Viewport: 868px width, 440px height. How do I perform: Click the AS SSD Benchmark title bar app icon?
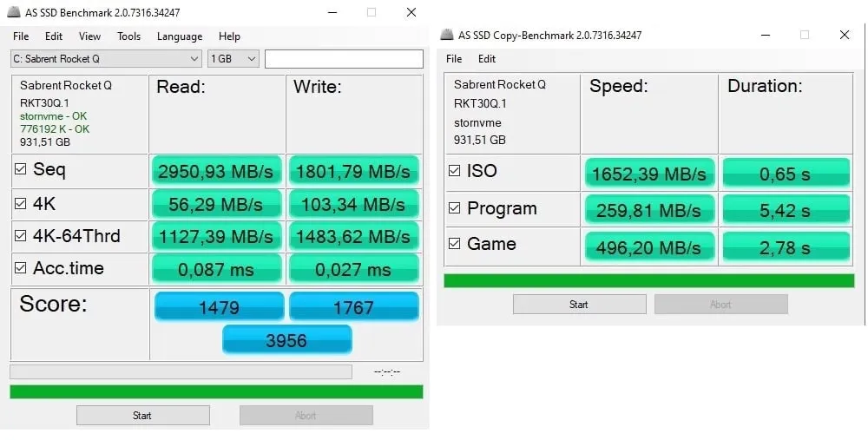pos(13,12)
